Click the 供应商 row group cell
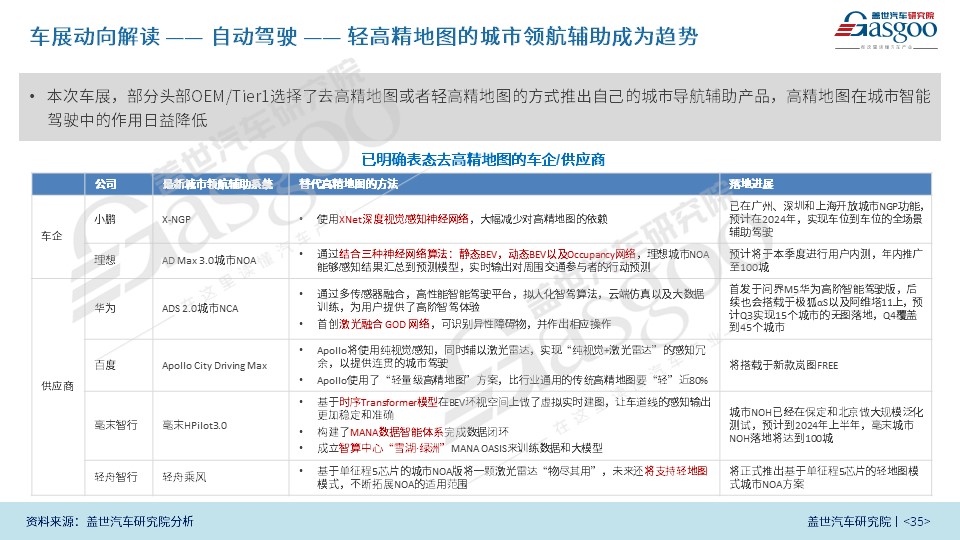960x540 pixels. [x=51, y=384]
